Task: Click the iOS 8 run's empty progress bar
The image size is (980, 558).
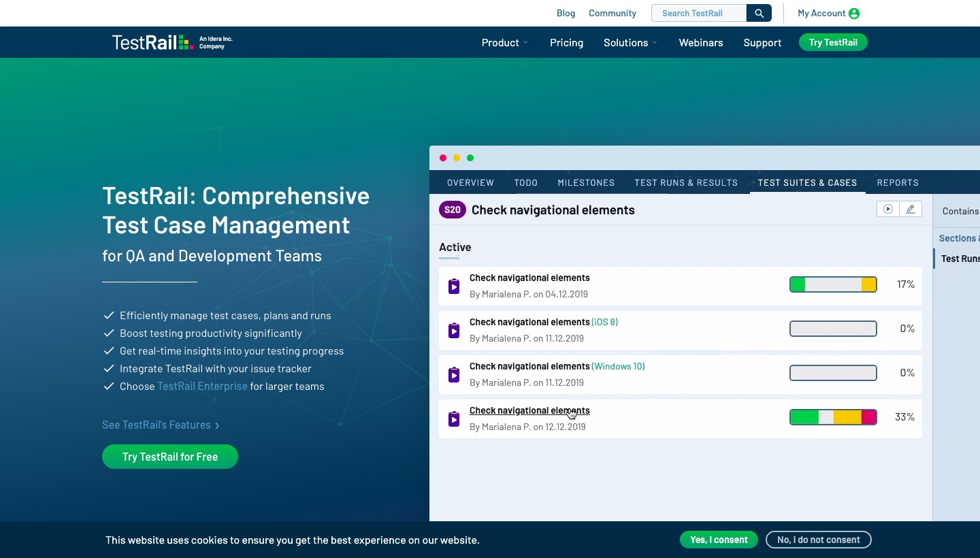Action: point(833,329)
